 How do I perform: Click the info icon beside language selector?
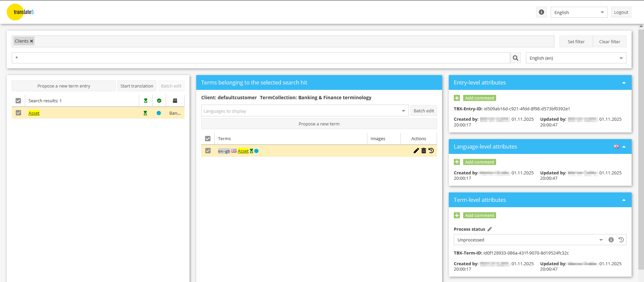(x=541, y=12)
